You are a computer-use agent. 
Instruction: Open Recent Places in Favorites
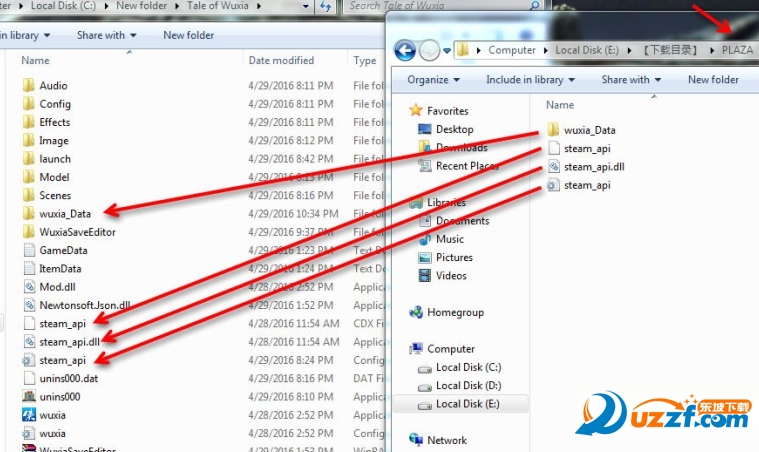467,166
